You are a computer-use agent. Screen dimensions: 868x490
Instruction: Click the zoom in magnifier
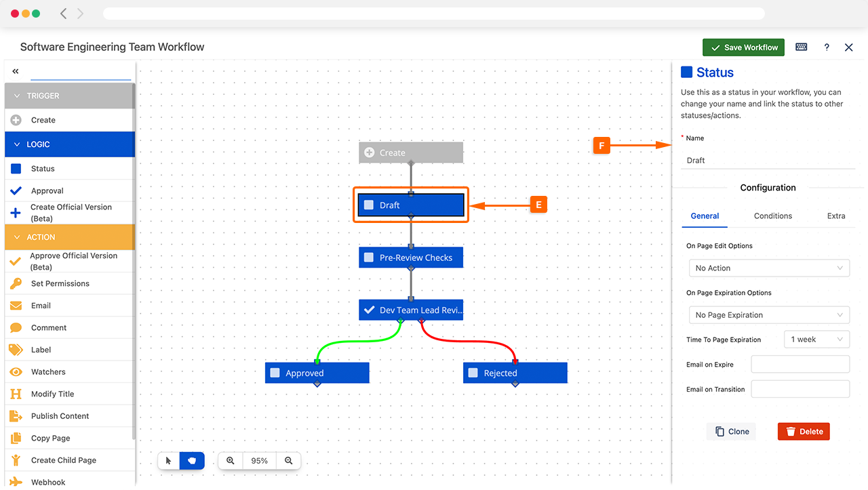click(231, 461)
